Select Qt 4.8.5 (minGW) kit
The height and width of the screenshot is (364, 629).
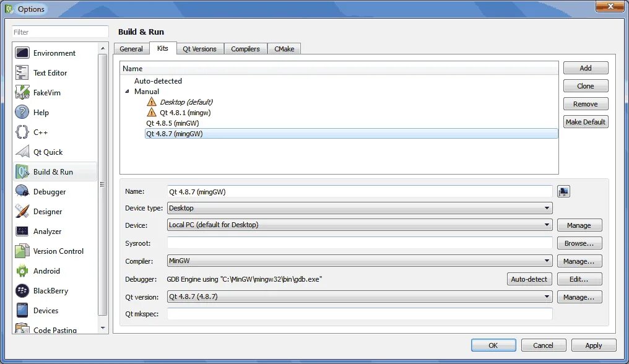pos(173,123)
